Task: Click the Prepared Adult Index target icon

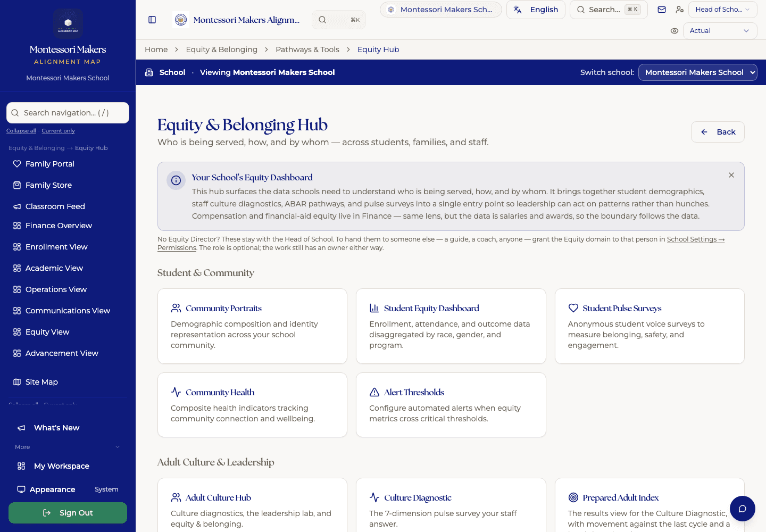Action: pyautogui.click(x=573, y=497)
